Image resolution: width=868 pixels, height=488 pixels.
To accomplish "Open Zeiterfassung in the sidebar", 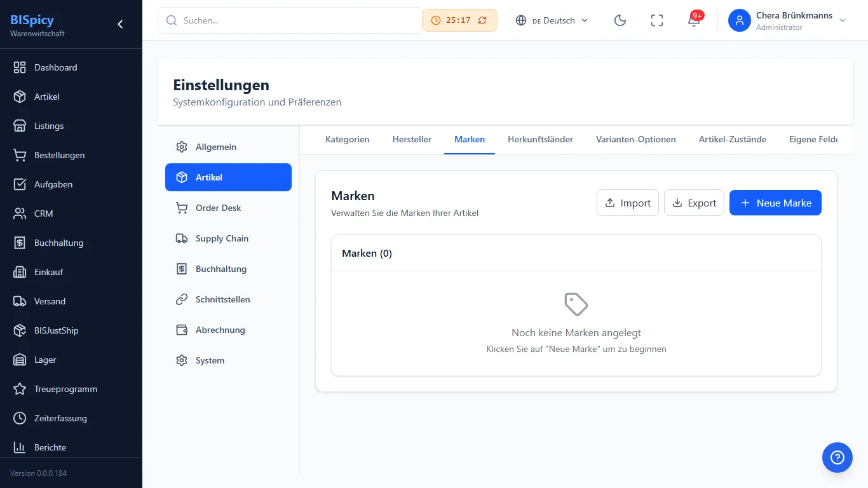I will click(71, 418).
